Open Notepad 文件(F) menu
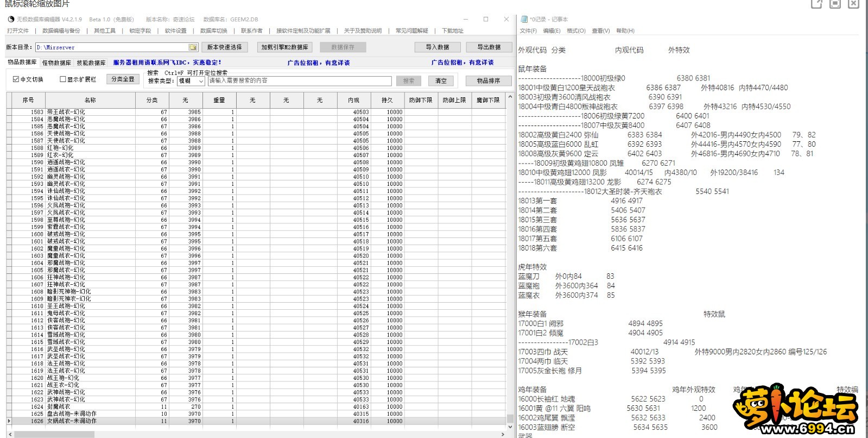 (x=528, y=31)
